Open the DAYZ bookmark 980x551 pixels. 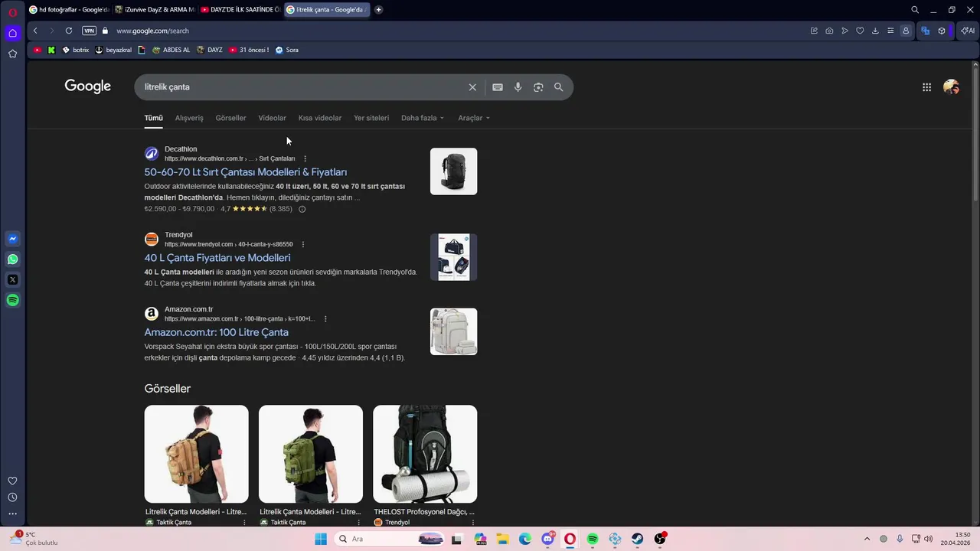point(210,50)
